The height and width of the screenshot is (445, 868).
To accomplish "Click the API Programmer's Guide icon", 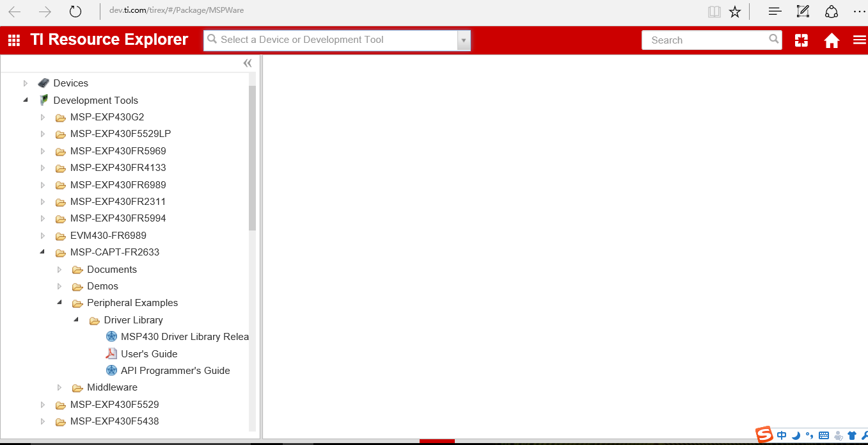I will click(x=112, y=370).
